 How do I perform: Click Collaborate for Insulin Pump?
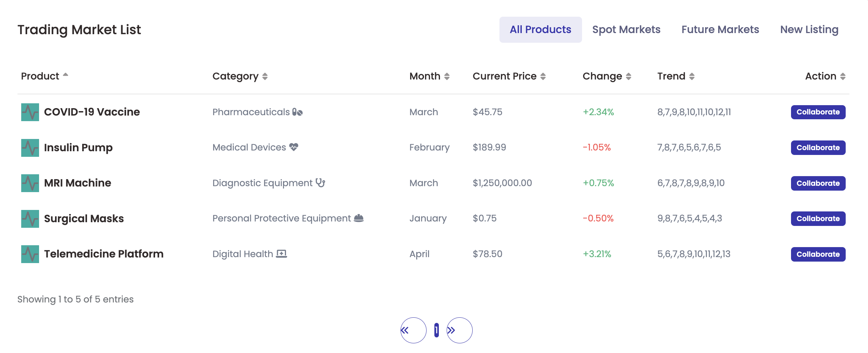coord(818,147)
